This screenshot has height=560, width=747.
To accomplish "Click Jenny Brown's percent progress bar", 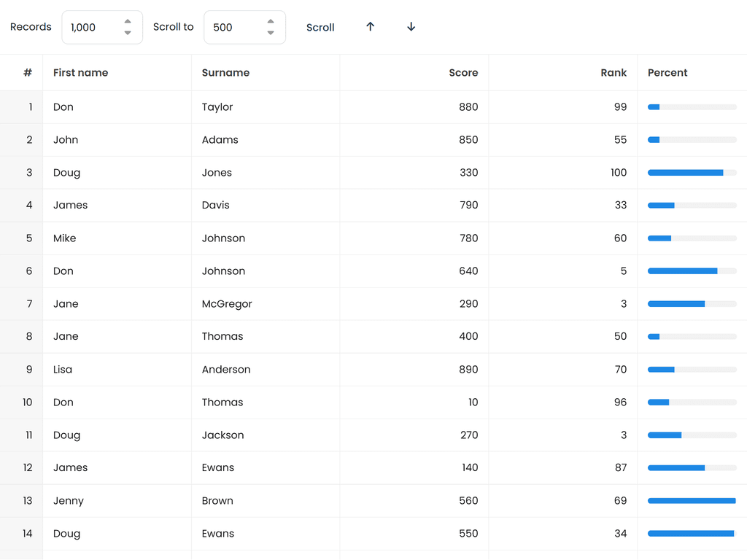I will (x=690, y=500).
